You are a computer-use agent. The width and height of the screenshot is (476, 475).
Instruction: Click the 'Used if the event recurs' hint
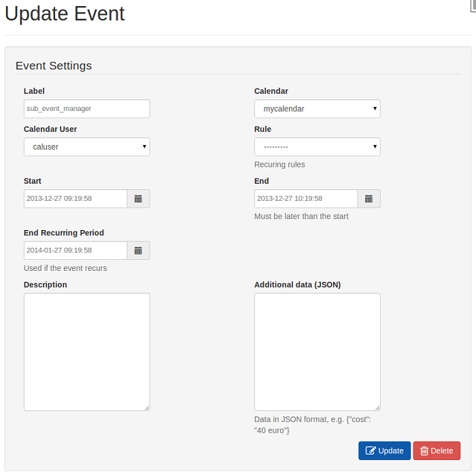point(65,268)
